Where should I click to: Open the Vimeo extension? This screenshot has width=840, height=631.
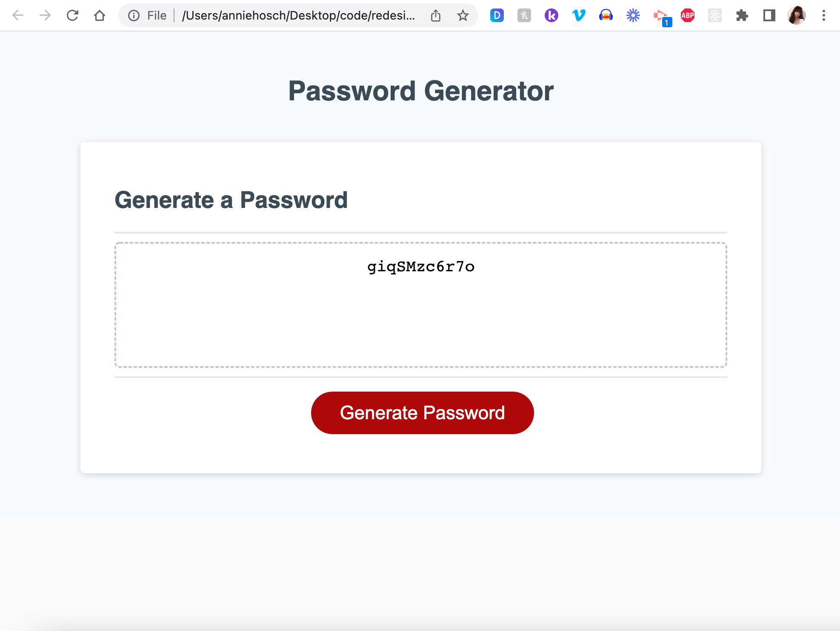(578, 15)
